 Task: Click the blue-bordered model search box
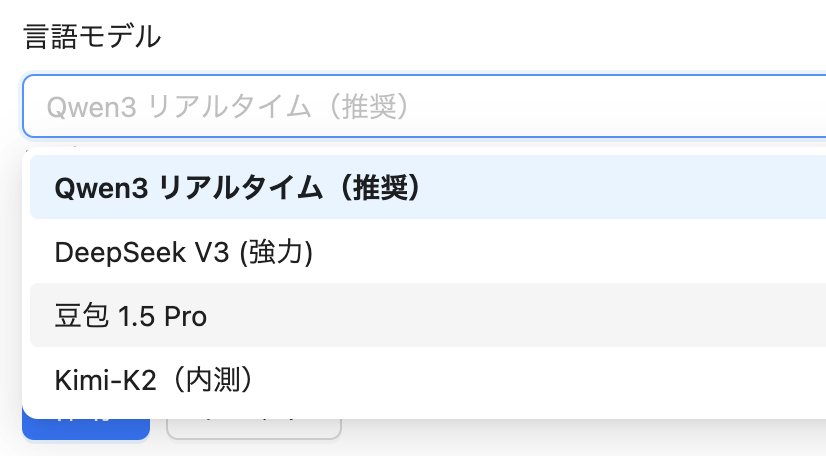pyautogui.click(x=424, y=106)
